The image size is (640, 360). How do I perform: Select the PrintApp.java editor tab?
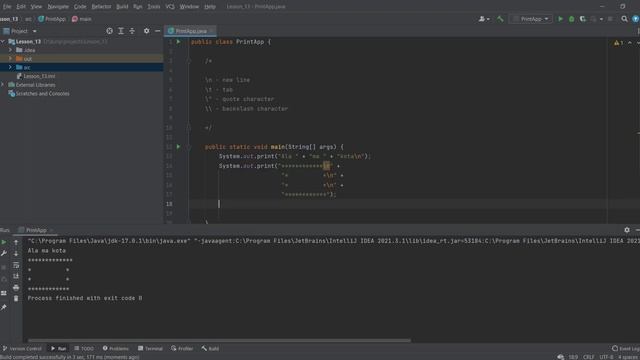pyautogui.click(x=191, y=31)
